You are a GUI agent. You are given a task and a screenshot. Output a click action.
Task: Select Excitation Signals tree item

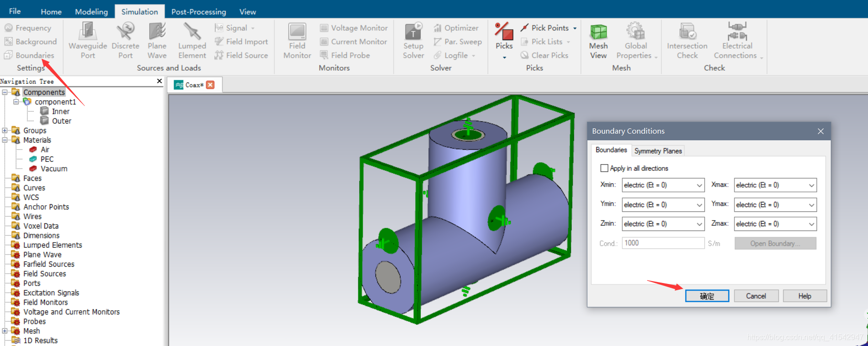[51, 293]
